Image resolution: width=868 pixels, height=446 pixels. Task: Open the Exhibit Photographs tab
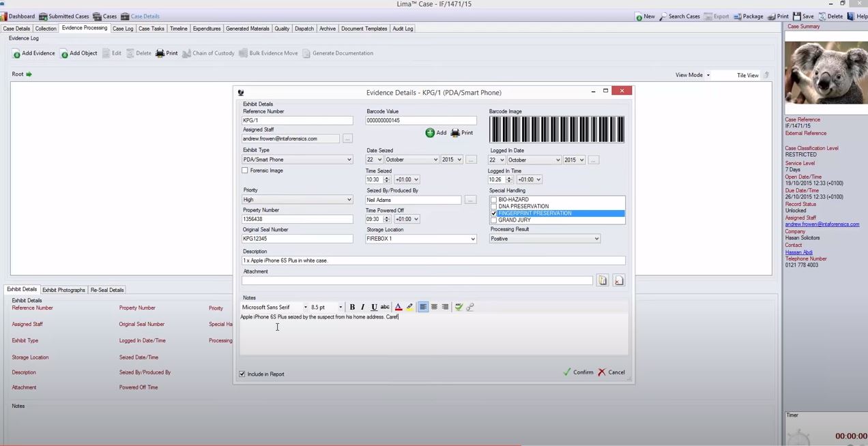[x=63, y=289]
